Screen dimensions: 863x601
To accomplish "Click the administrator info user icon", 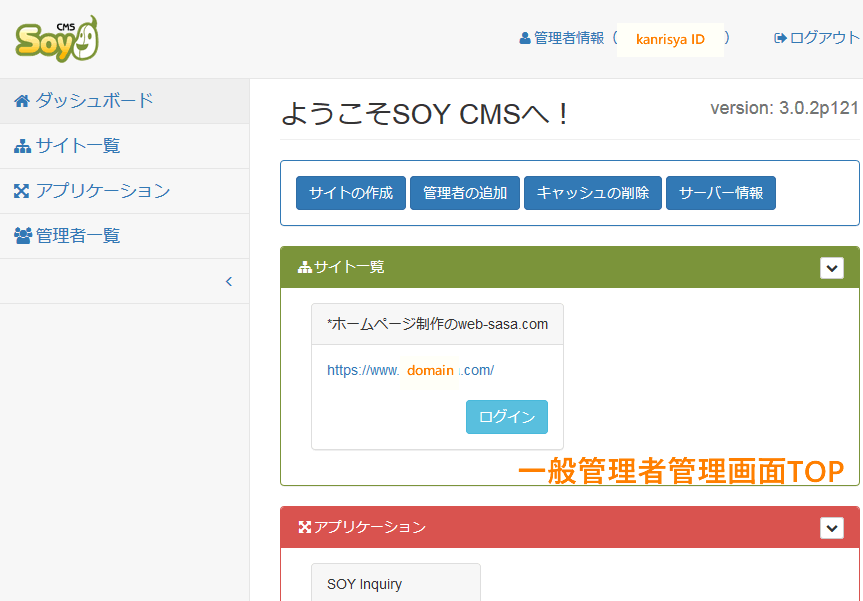I will tap(525, 38).
